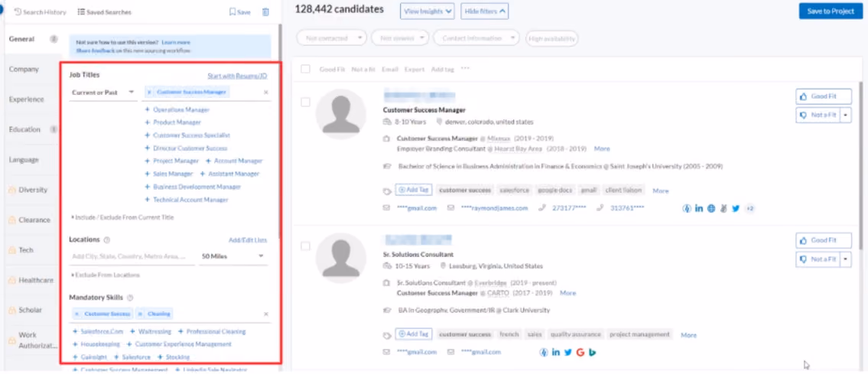Add Customer Success Specialist title suggestion
The width and height of the screenshot is (868, 374).
187,135
